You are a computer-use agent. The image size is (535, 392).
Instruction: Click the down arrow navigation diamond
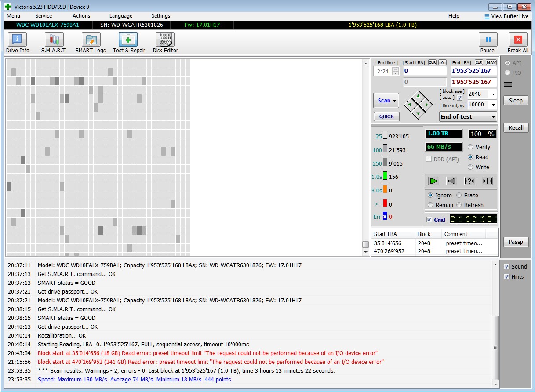coord(418,114)
